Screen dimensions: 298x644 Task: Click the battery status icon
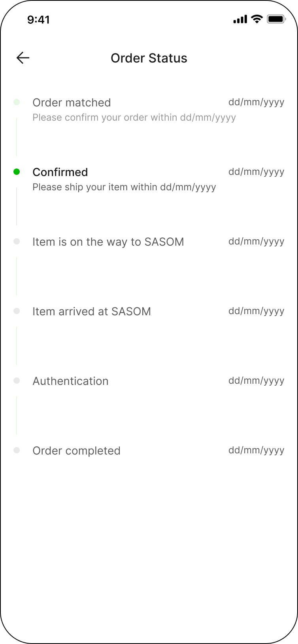pyautogui.click(x=276, y=19)
